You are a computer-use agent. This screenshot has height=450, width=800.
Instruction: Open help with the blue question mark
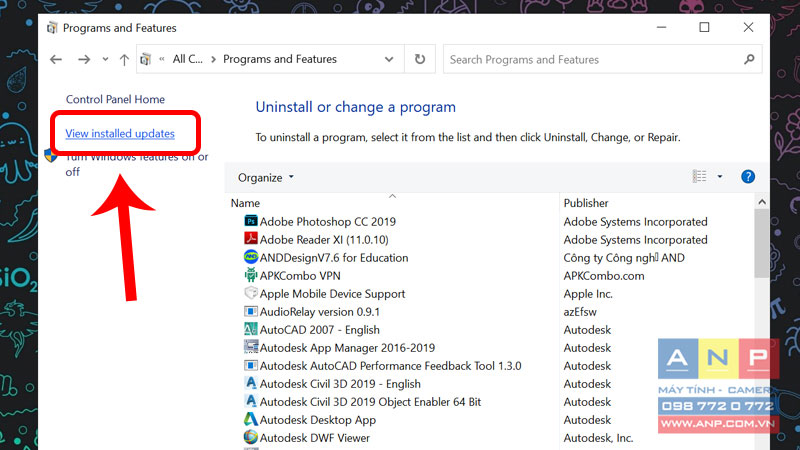pos(747,177)
